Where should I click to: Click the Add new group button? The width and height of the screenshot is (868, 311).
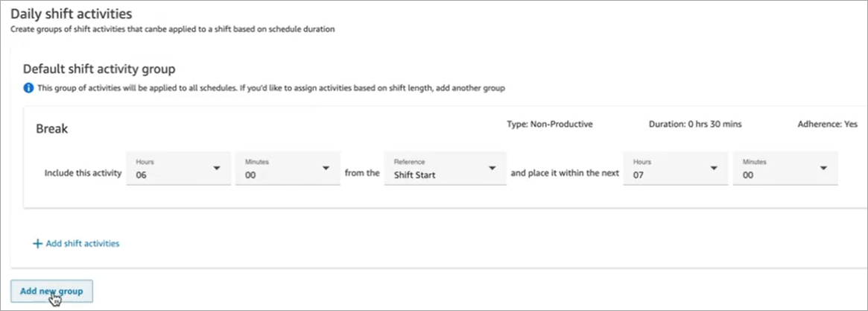[51, 292]
